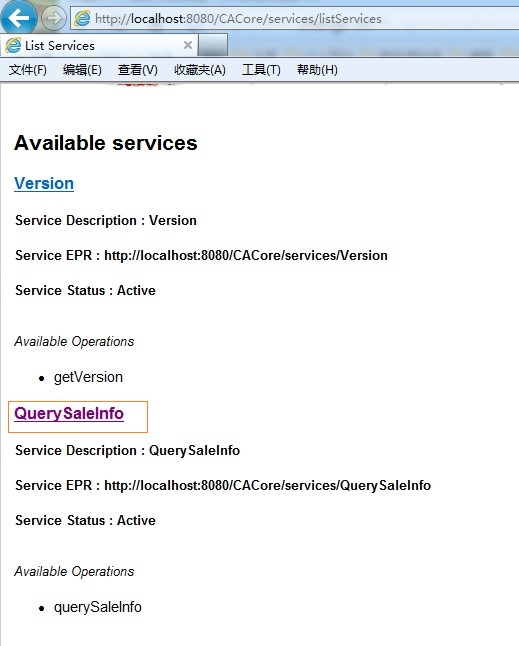The height and width of the screenshot is (646, 519).
Task: Click the browser Forward arrow button
Action: pyautogui.click(x=54, y=18)
